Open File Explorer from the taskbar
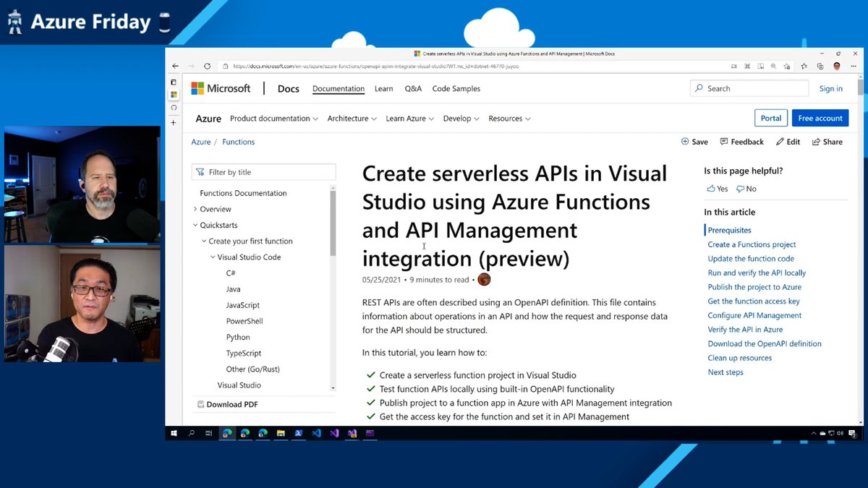This screenshot has width=868, height=488. 280,433
